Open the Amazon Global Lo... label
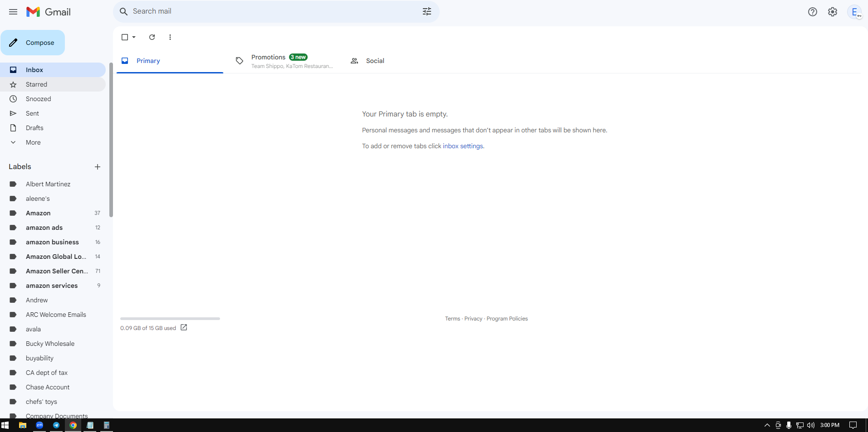 point(53,257)
